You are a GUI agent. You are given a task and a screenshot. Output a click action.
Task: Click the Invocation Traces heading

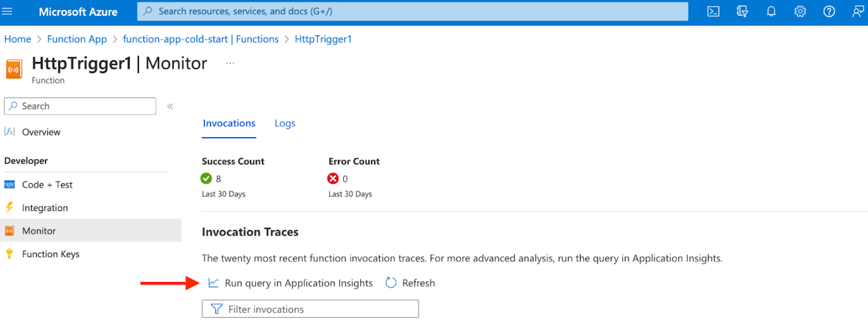pyautogui.click(x=250, y=232)
